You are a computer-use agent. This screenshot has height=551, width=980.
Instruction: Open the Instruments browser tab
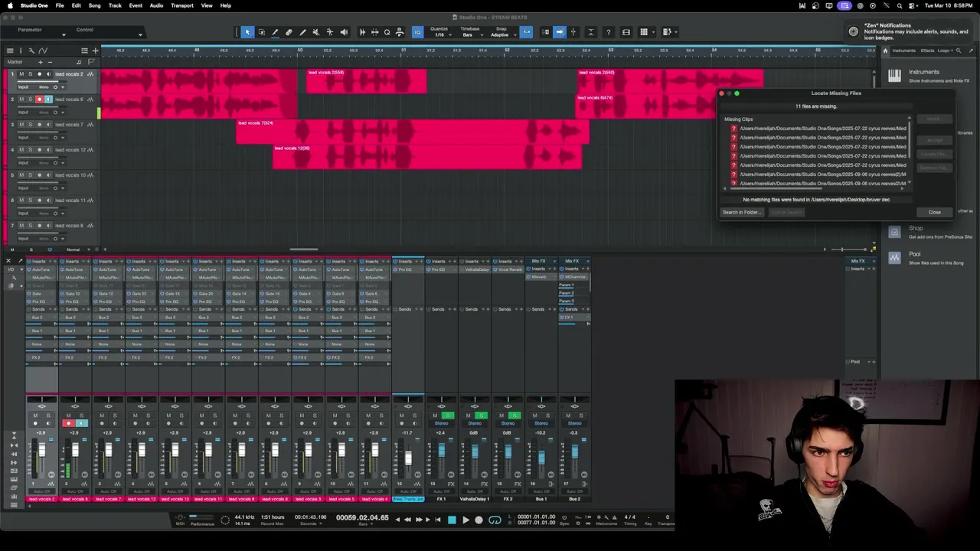(903, 51)
